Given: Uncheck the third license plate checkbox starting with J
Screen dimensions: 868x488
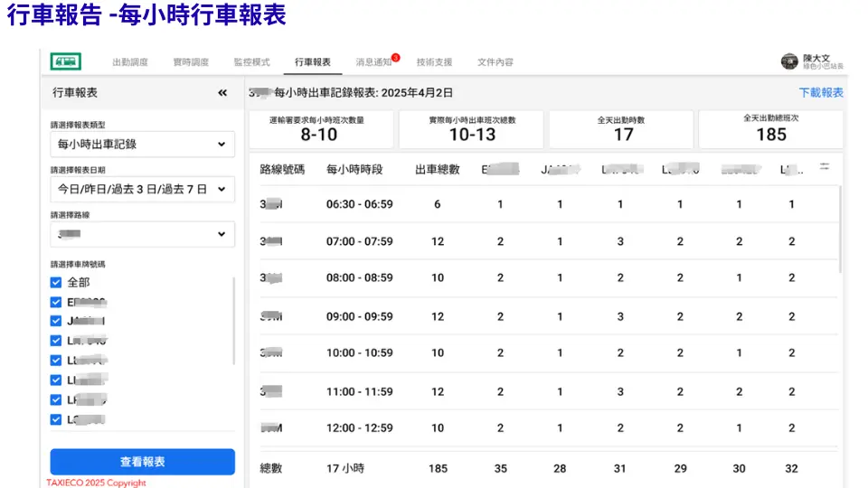Looking at the screenshot, I should click(56, 321).
